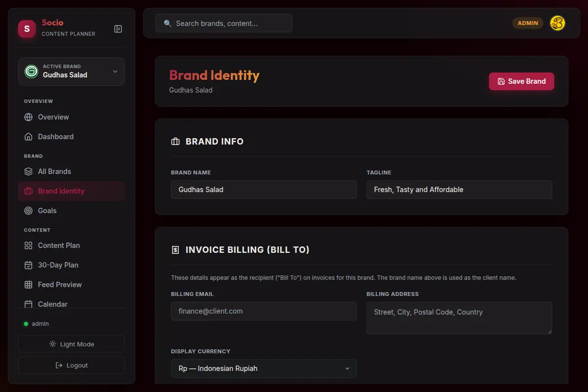Click the layers icon beside All Brands
Image resolution: width=588 pixels, height=392 pixels.
(x=28, y=171)
